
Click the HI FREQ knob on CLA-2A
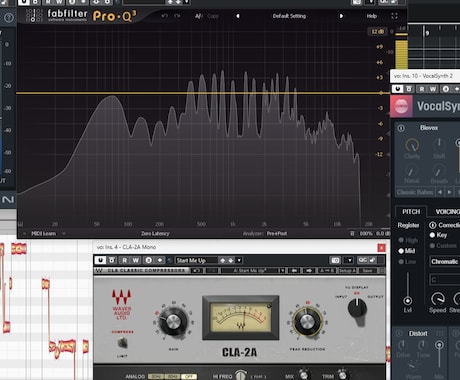pos(241,376)
